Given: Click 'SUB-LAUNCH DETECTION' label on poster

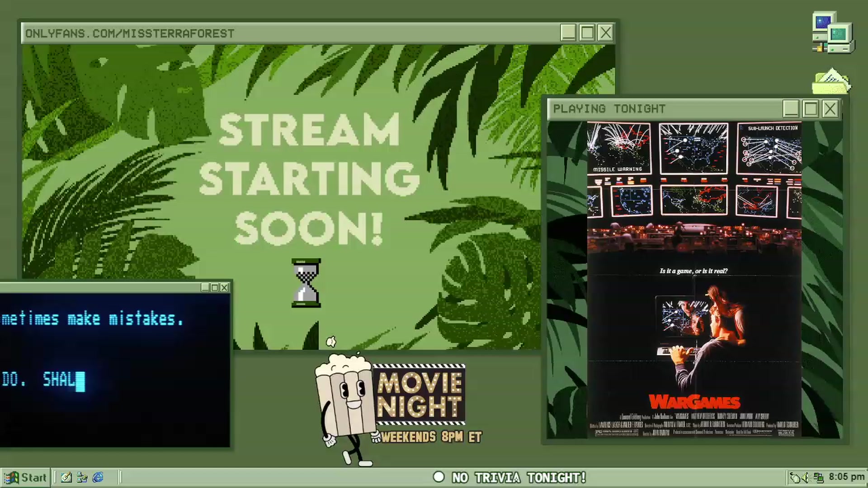Looking at the screenshot, I should pyautogui.click(x=773, y=128).
